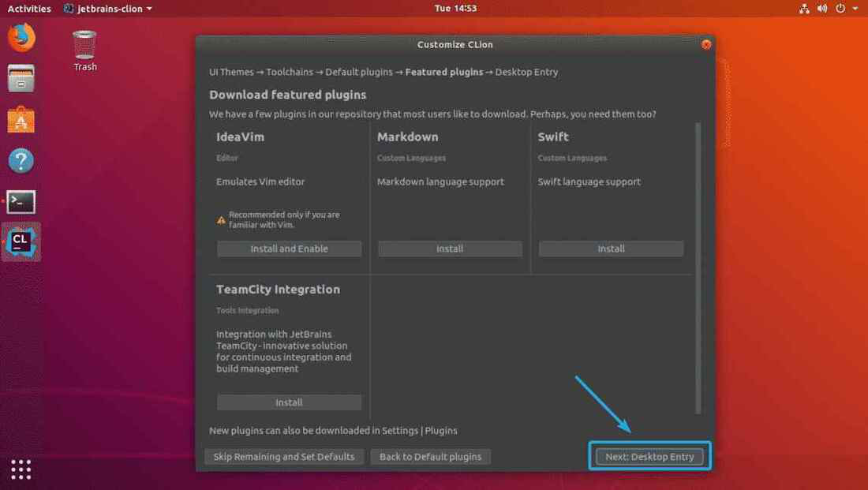Click the UI Themes breadcrumb step
Viewport: 868px width, 490px height.
coord(231,72)
